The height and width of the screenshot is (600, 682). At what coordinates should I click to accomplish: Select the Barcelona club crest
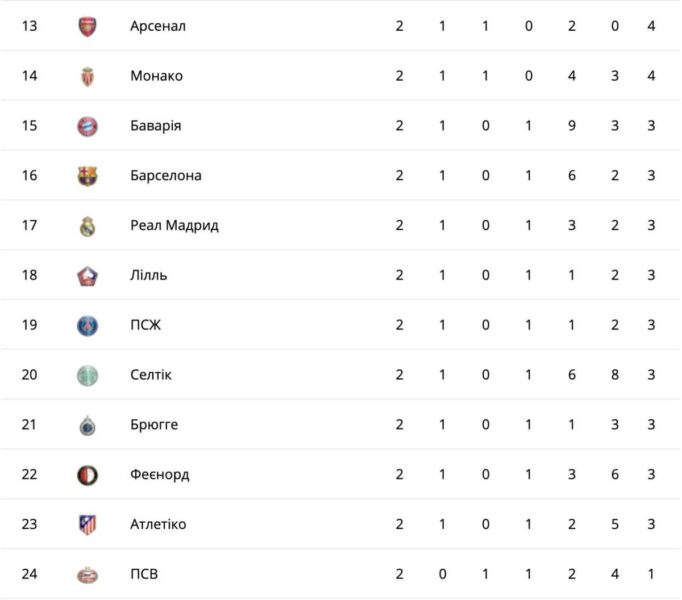pos(87,176)
